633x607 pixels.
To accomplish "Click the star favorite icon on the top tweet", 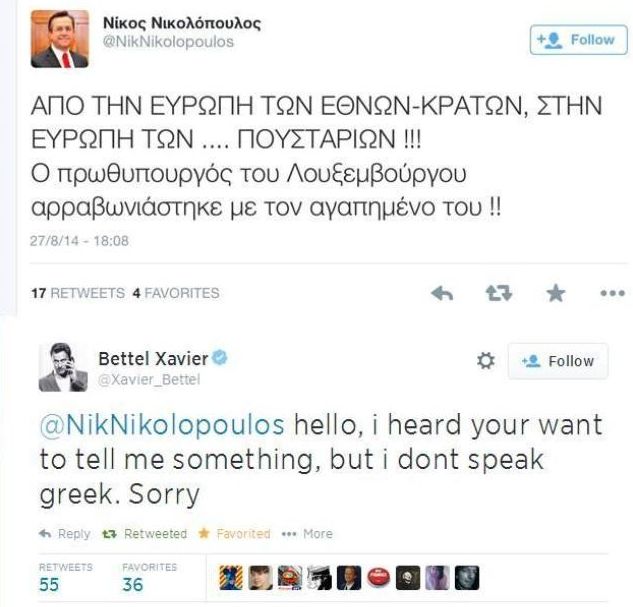I will coord(556,293).
